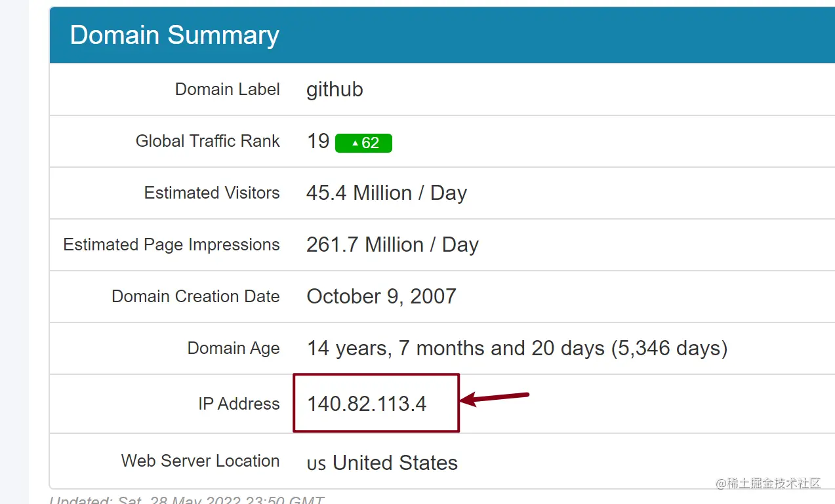Screen dimensions: 835x504
Task: Click the 'Domain Creation Date' row label
Action: coord(195,296)
